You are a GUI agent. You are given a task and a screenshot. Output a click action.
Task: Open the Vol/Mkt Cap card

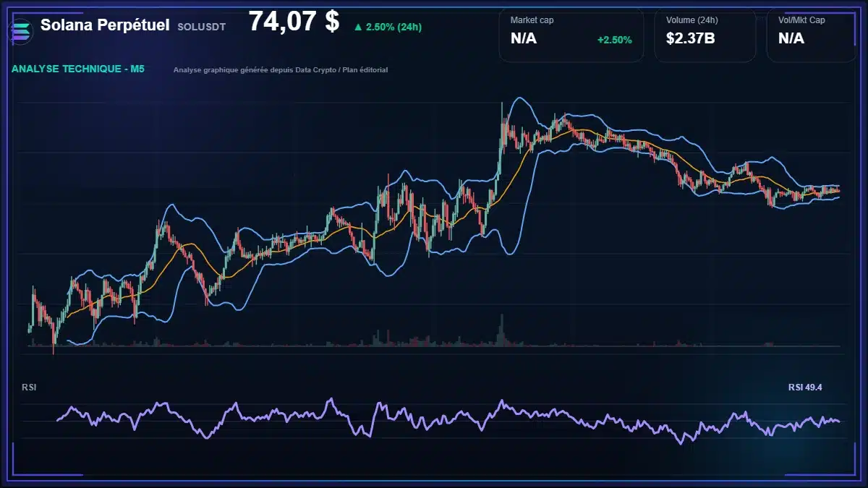click(812, 35)
